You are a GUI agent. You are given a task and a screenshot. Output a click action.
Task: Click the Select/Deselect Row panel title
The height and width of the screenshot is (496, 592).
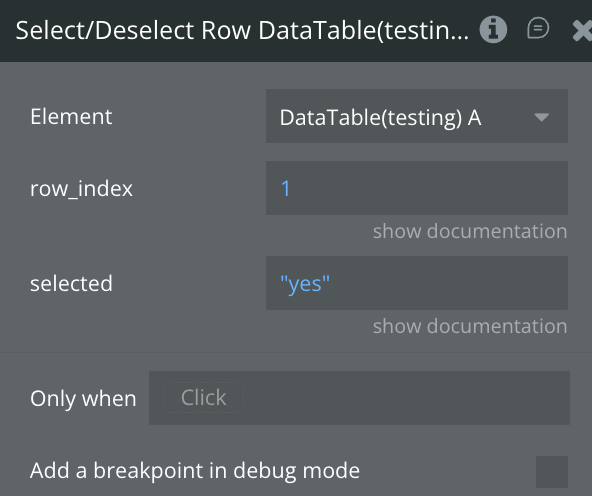(x=242, y=30)
